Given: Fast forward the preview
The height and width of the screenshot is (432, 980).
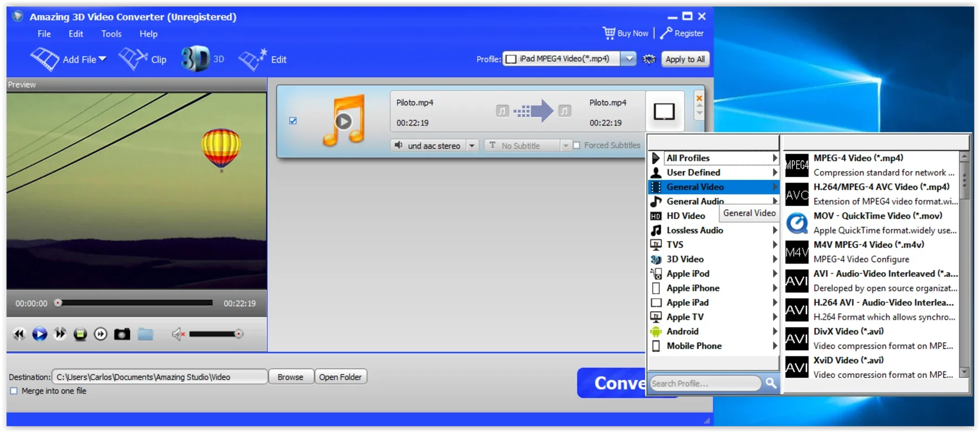Looking at the screenshot, I should (60, 334).
